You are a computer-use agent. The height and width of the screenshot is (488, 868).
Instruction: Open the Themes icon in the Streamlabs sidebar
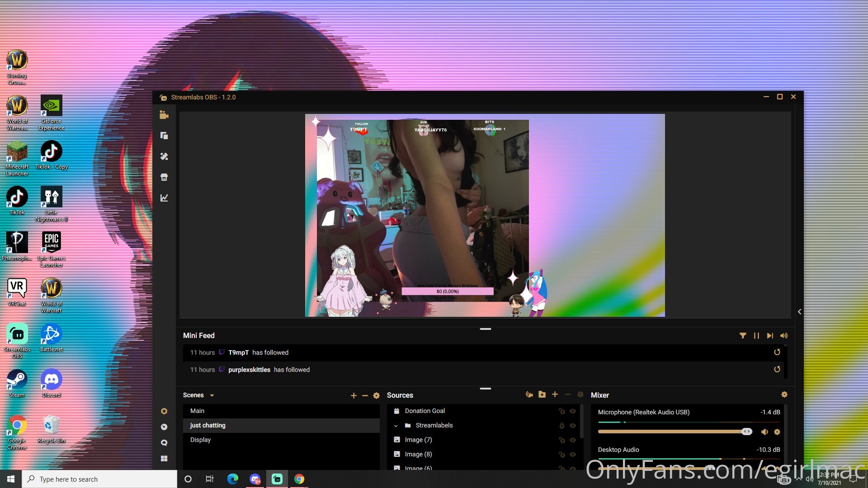click(164, 156)
